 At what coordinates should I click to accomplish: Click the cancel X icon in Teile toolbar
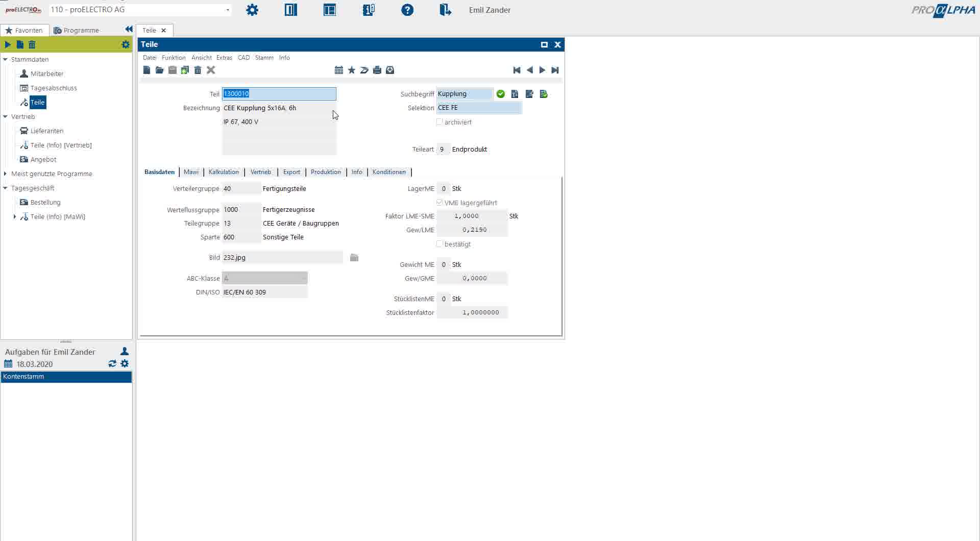tap(211, 70)
